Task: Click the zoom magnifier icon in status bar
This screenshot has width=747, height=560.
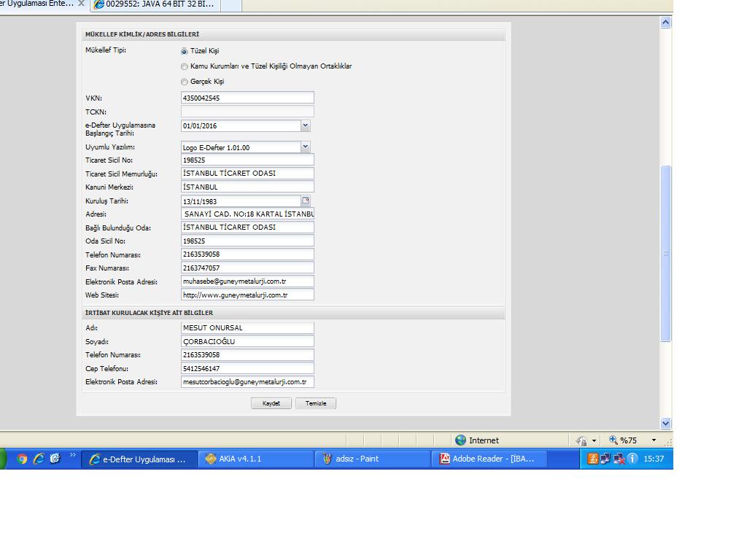Action: pyautogui.click(x=614, y=440)
